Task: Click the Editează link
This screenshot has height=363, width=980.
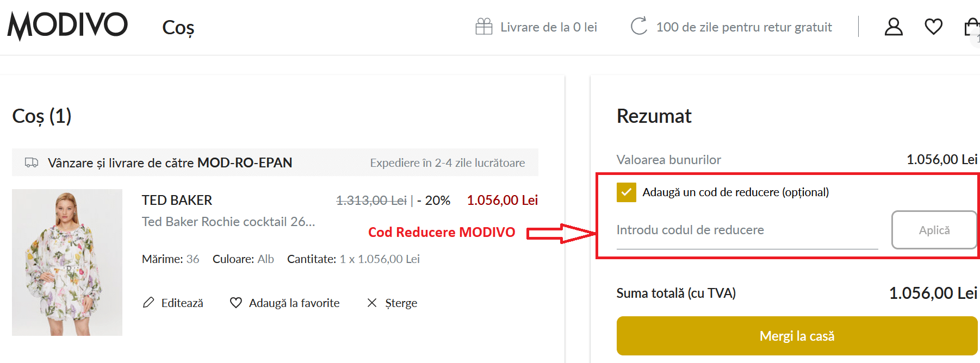Action: click(x=182, y=303)
